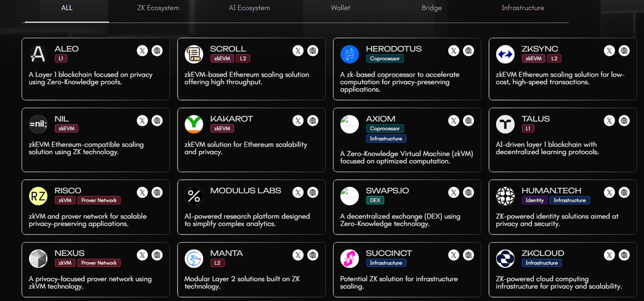Click Succinct website globe icon
This screenshot has height=301, width=644.
pos(468,255)
